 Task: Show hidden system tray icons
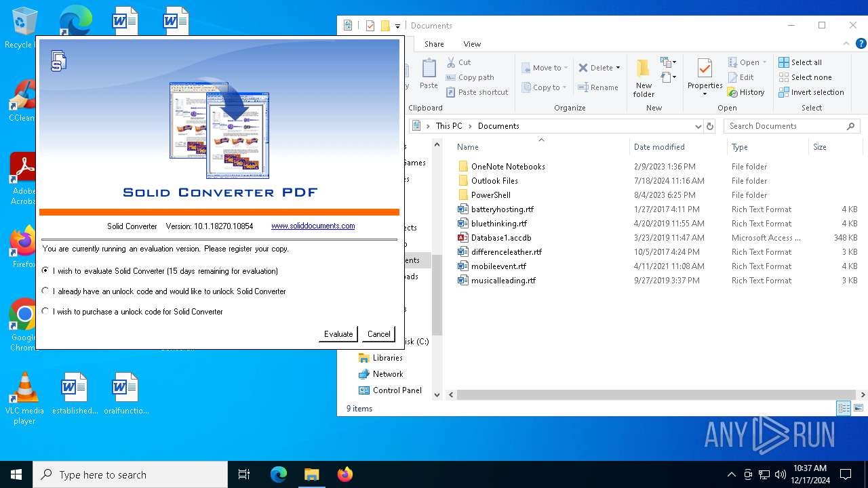tap(731, 474)
